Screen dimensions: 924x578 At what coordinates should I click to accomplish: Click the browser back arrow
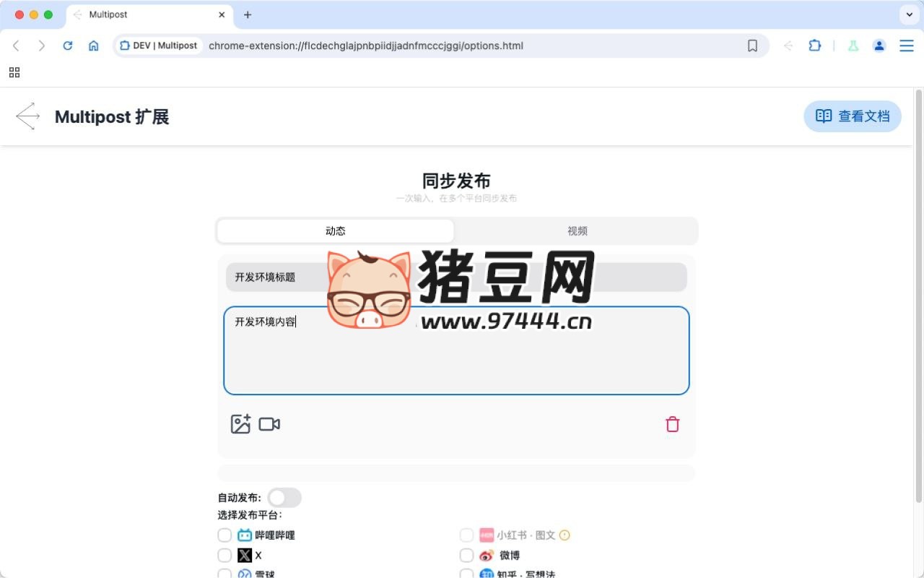(x=16, y=46)
